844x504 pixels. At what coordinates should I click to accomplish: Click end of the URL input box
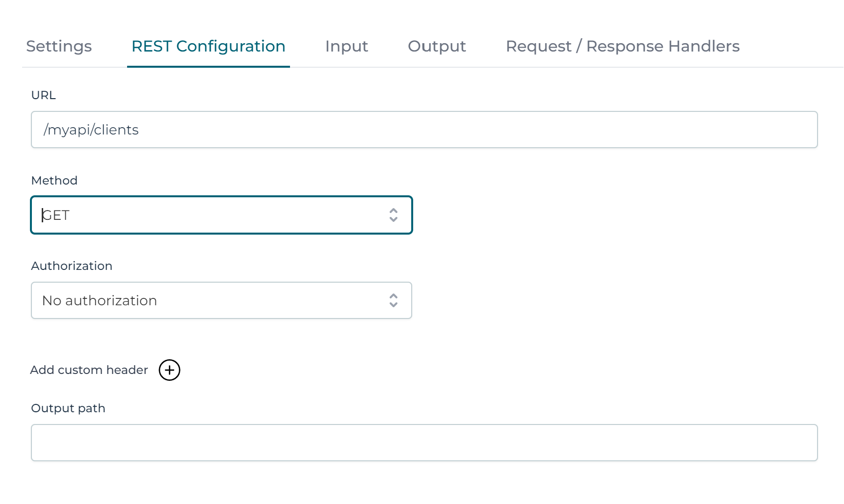(805, 130)
